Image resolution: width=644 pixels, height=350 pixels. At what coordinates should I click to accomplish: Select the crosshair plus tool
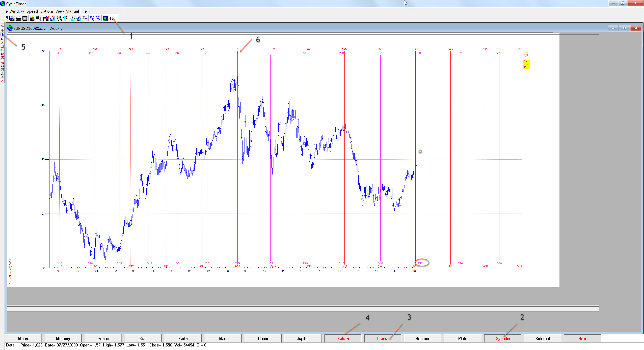pyautogui.click(x=2, y=31)
